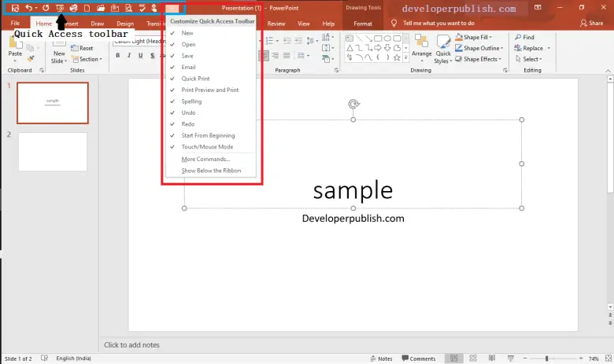Toggle Print Preview and Print option

tap(211, 90)
